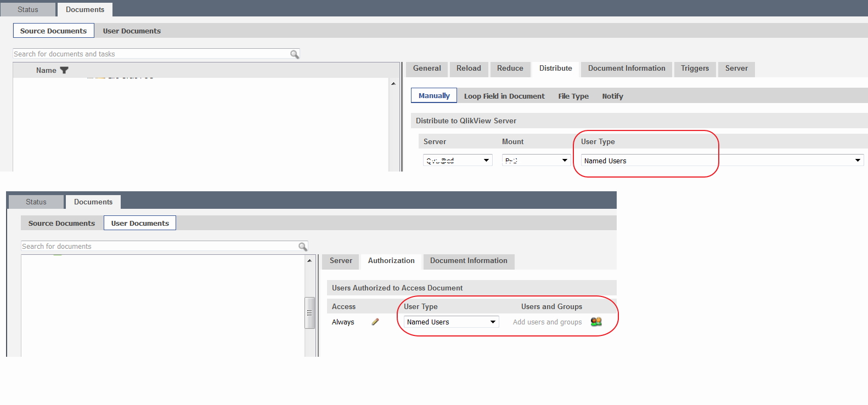
Task: Switch to the File Type sub-tab
Action: point(573,96)
